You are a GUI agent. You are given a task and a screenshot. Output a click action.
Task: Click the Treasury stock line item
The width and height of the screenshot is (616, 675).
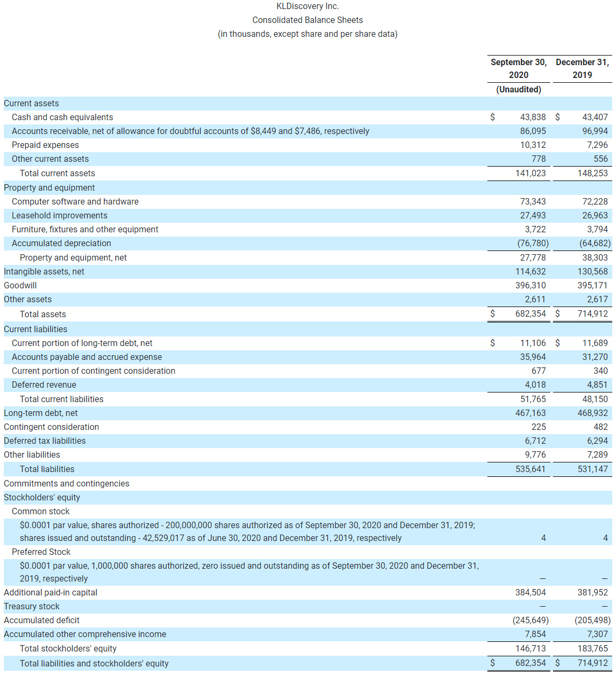(x=31, y=606)
